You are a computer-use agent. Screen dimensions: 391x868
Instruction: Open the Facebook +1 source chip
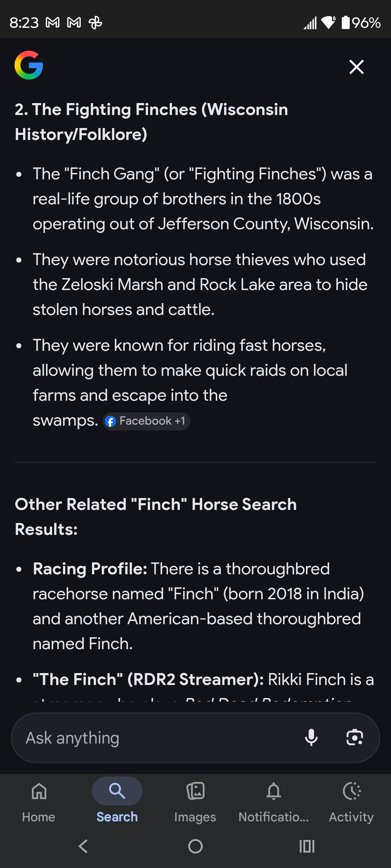tap(147, 421)
